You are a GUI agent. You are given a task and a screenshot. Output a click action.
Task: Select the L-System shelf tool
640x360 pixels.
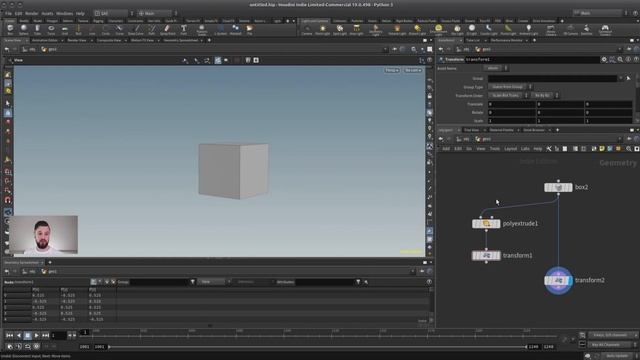(x=220, y=29)
